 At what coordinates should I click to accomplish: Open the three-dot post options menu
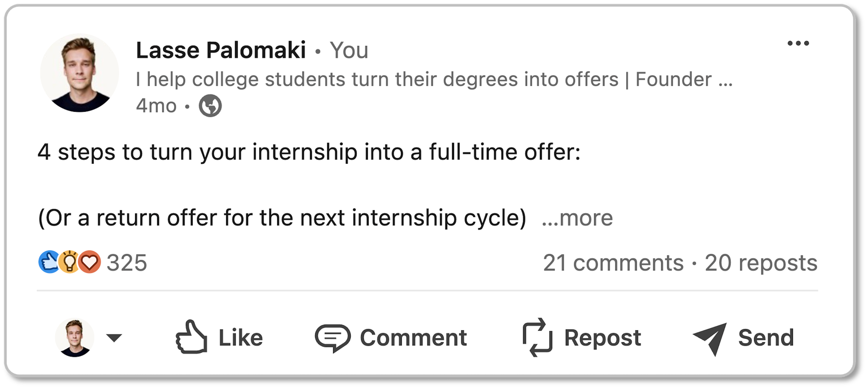798,43
